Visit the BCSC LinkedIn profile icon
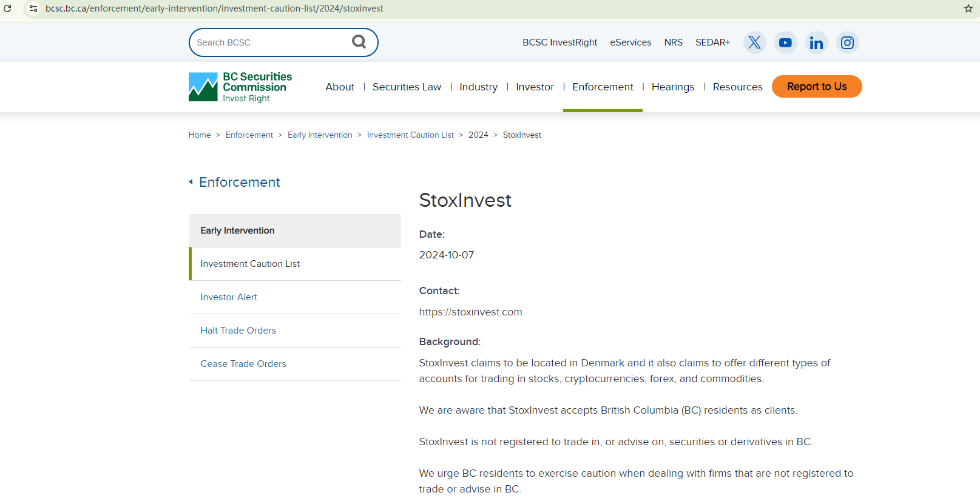 pos(816,42)
